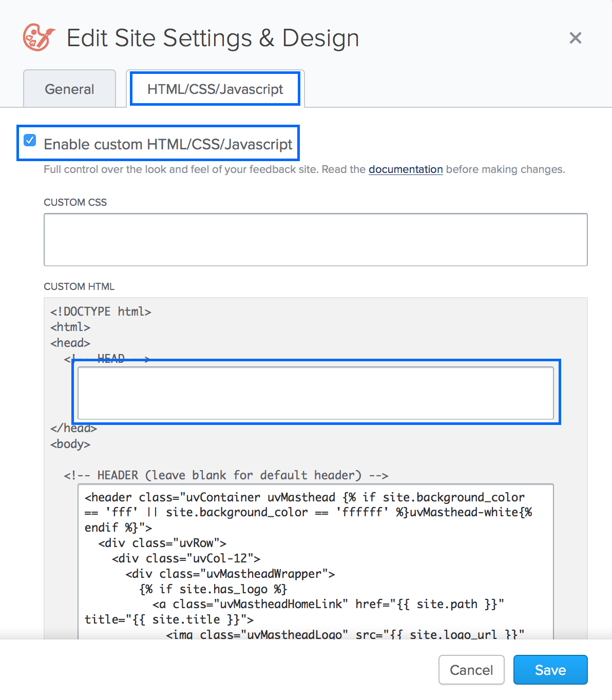Click the opening body tag line

click(x=70, y=444)
